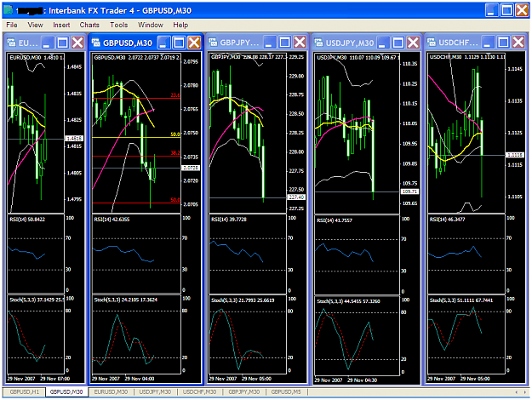Screen dimensions: 532x400
Task: Click the USDCHF chart window system icon
Action: 432,43
